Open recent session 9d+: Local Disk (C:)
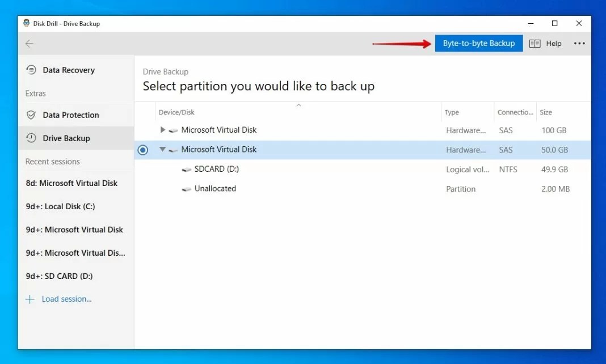606x364 pixels. pos(60,206)
